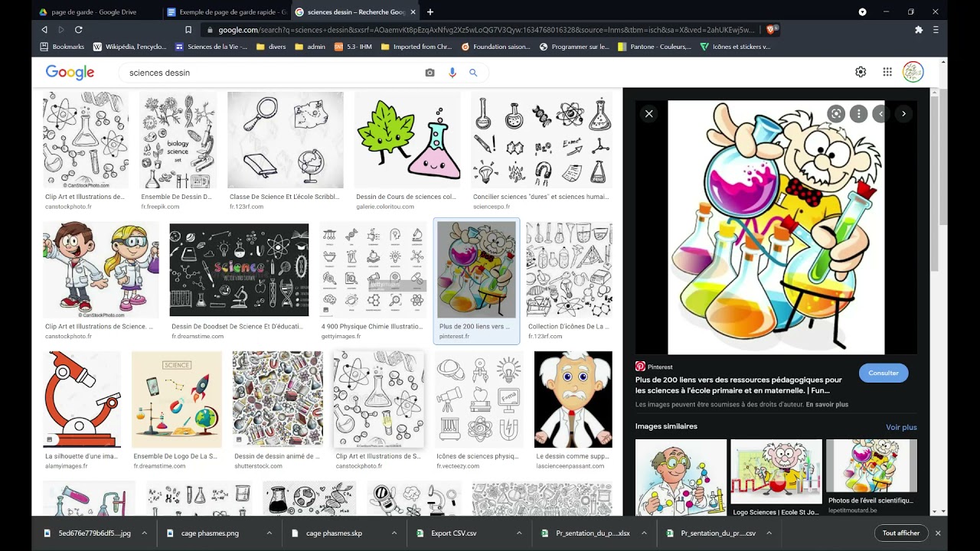Open the Programmer sur le... bookmark
This screenshot has height=551, width=980.
pyautogui.click(x=574, y=47)
